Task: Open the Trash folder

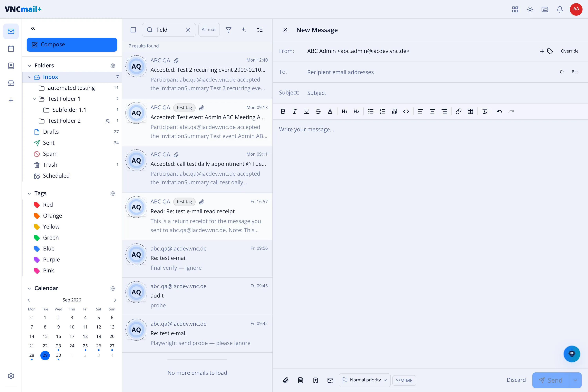Action: (72, 165)
